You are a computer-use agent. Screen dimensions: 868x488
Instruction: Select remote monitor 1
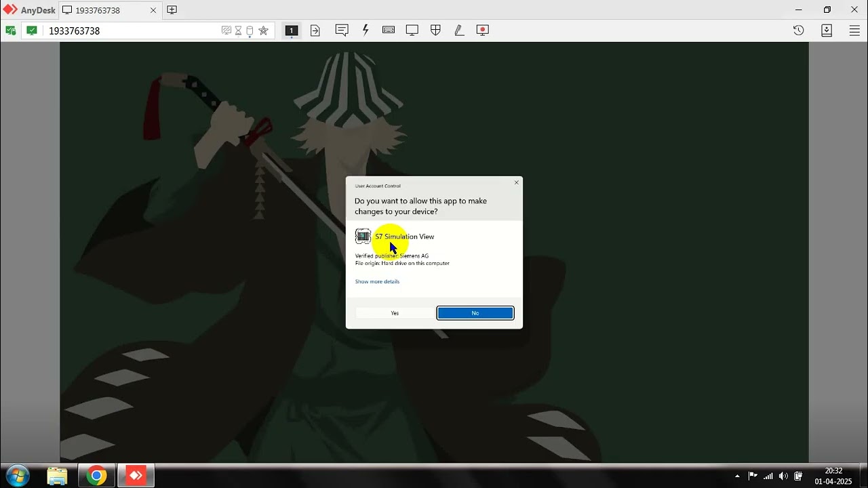(x=291, y=30)
